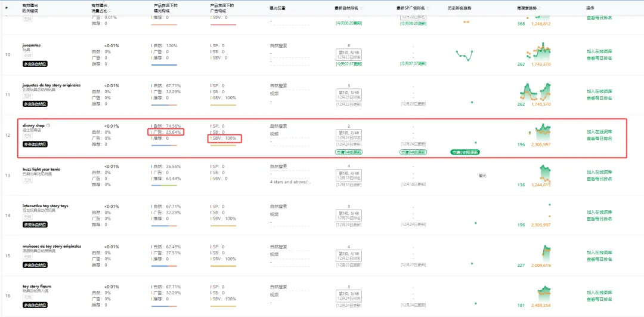Click the search volume value 3,244,615
644x317 pixels.
pyautogui.click(x=541, y=185)
